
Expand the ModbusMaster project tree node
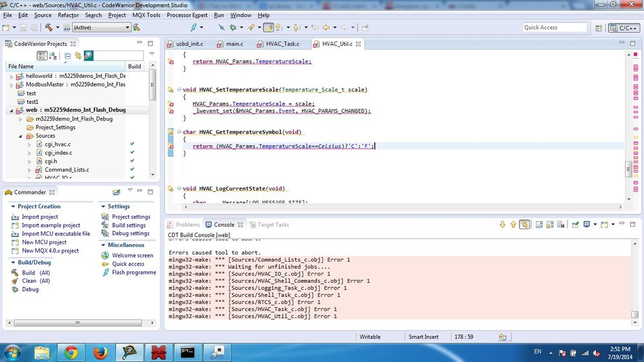[x=12, y=85]
